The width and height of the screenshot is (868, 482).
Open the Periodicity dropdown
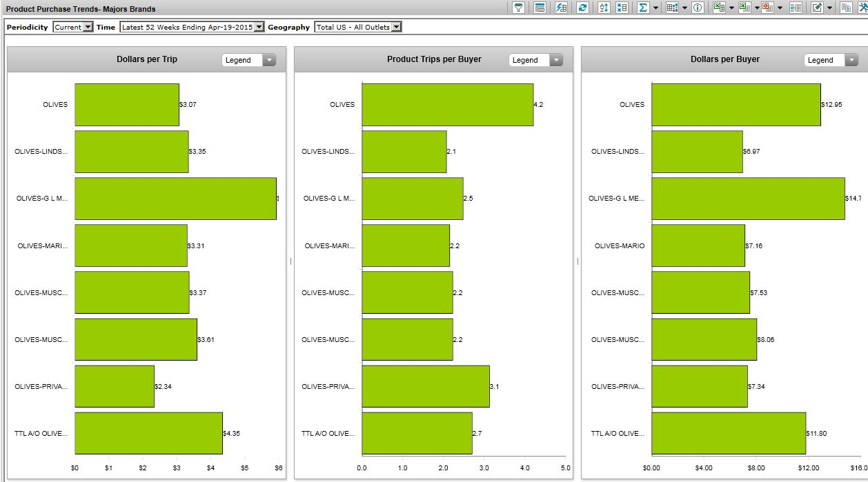point(88,27)
